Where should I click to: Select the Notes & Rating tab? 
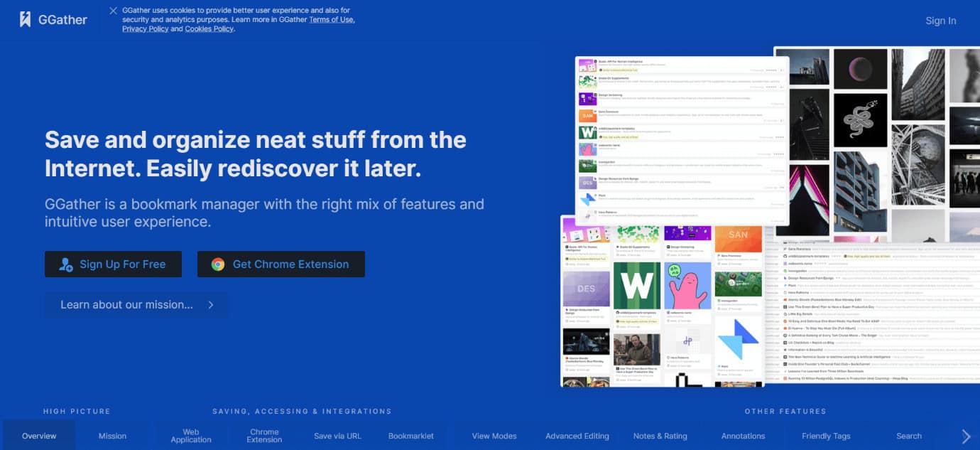click(x=660, y=436)
